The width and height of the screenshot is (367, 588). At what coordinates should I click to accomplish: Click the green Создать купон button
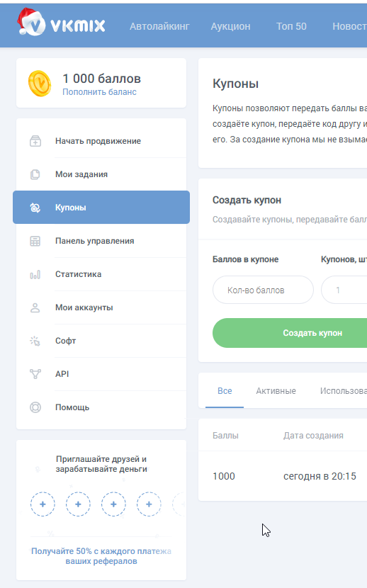[x=290, y=333]
